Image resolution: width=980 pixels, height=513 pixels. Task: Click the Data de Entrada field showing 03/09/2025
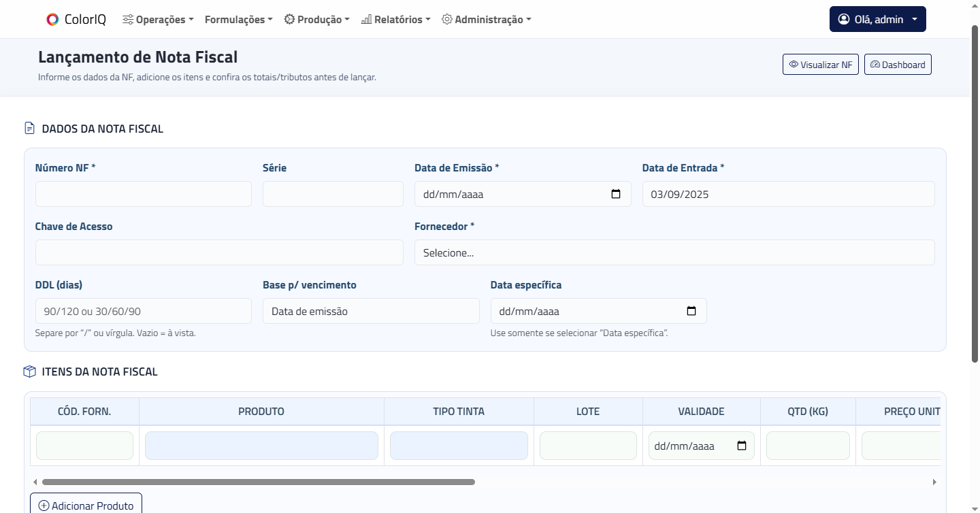789,194
